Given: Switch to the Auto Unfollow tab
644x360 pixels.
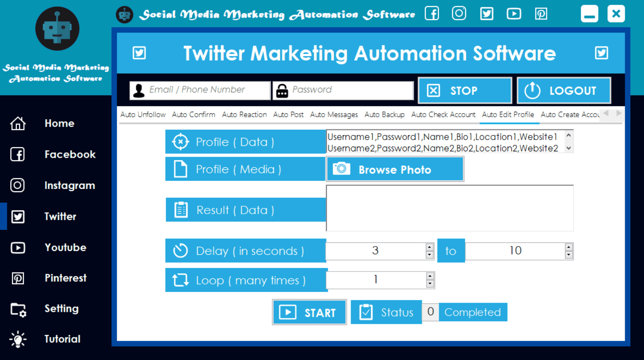Looking at the screenshot, I should [x=143, y=115].
